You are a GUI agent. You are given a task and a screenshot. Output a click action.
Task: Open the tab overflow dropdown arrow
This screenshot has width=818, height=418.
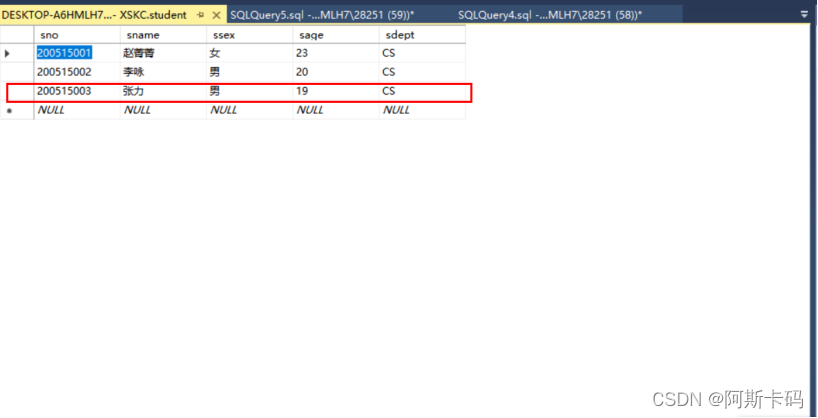(804, 15)
